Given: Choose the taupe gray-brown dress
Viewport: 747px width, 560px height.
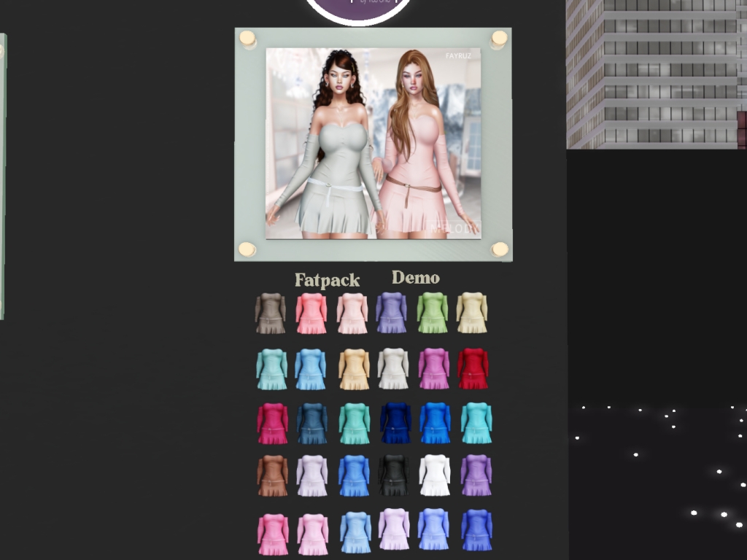Looking at the screenshot, I should click(270, 314).
